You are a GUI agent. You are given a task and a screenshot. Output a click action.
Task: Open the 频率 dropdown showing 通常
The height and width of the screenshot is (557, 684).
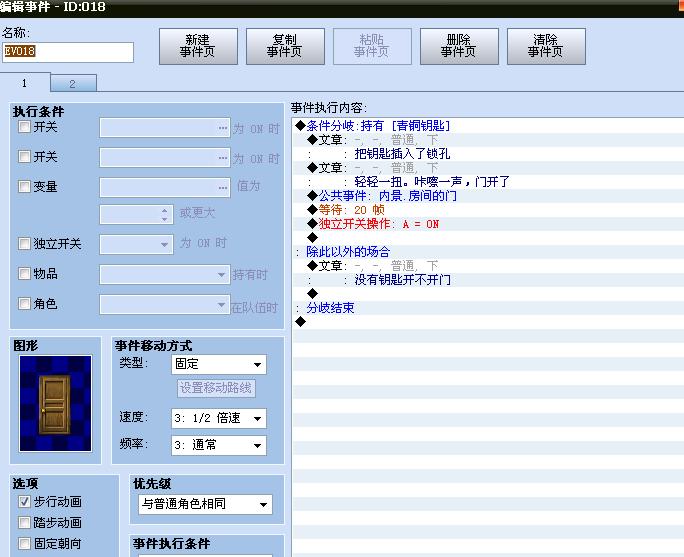point(219,445)
